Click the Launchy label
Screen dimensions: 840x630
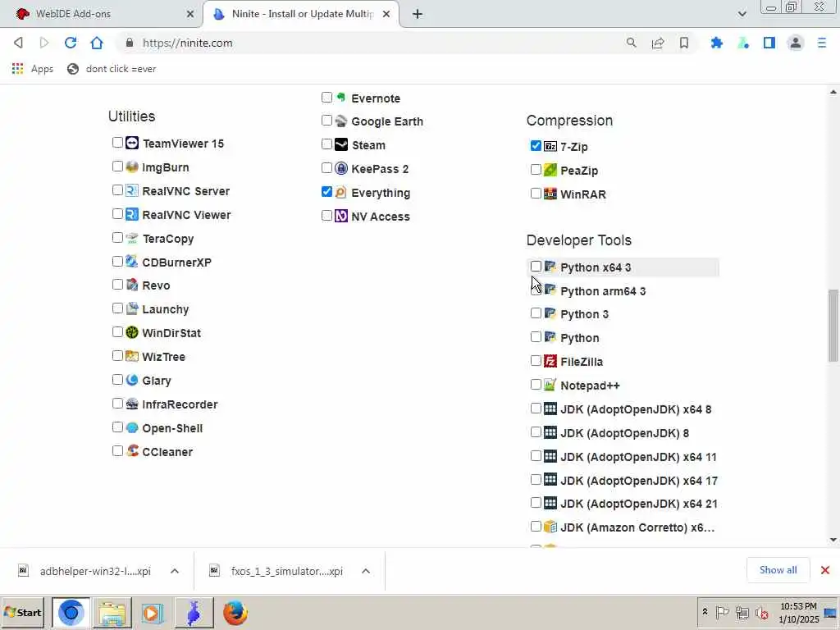click(166, 309)
